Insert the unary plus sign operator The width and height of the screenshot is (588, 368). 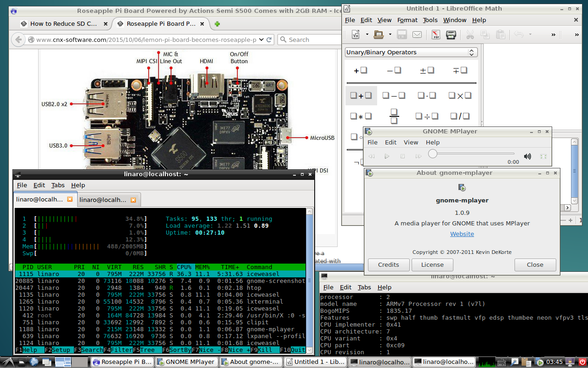pos(361,70)
